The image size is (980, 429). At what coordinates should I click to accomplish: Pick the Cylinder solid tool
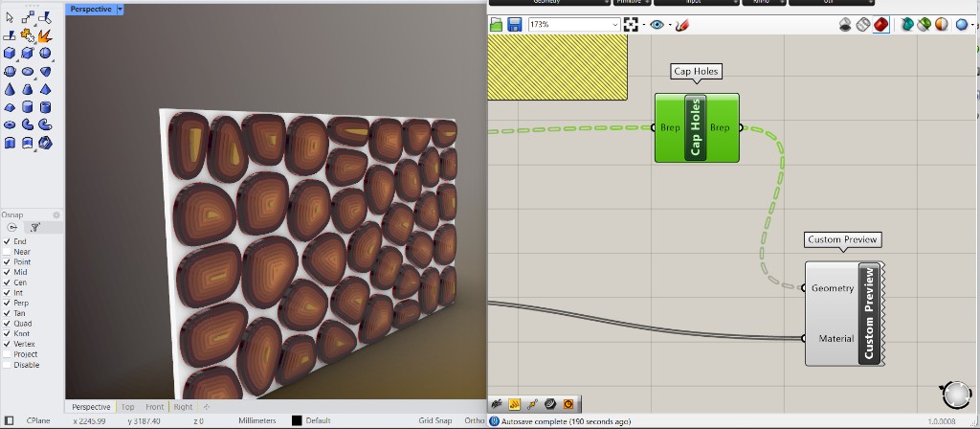tap(28, 107)
